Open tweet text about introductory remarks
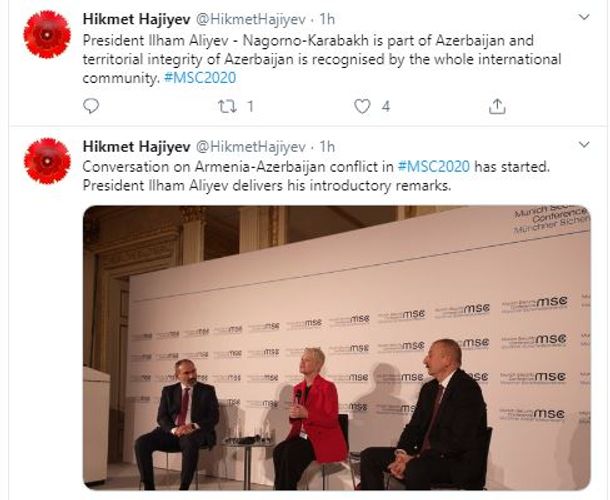610x500 pixels. (316, 176)
